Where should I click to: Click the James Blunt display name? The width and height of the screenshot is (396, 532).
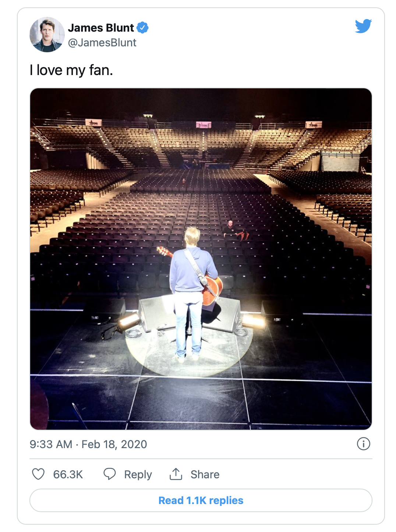101,28
